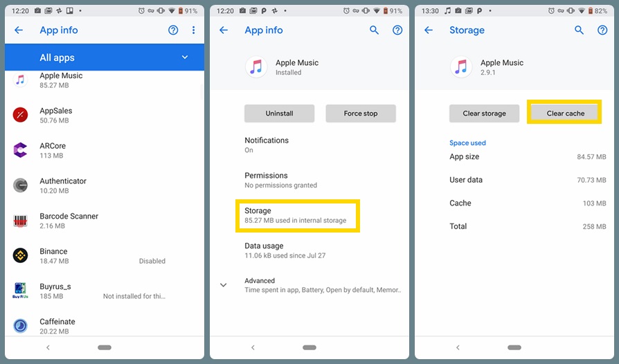Tap the back arrow in the Storage screen
The width and height of the screenshot is (619, 364).
429,30
